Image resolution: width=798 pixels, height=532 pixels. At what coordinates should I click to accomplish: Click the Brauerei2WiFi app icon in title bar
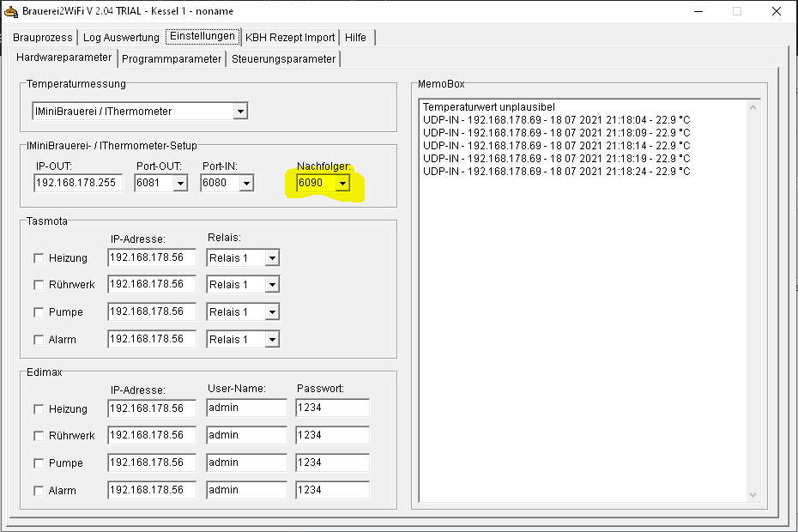(x=11, y=11)
